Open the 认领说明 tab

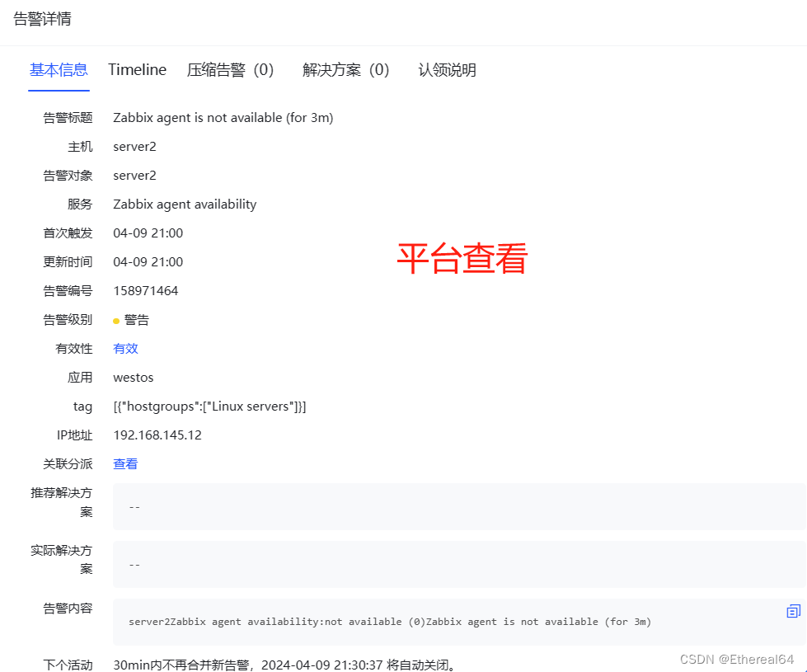448,70
